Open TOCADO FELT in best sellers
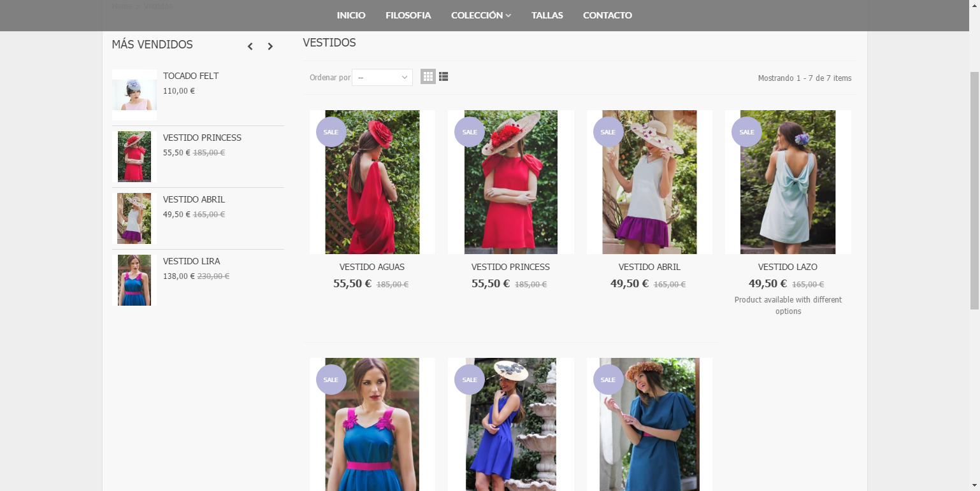Image resolution: width=980 pixels, height=491 pixels. coord(191,76)
